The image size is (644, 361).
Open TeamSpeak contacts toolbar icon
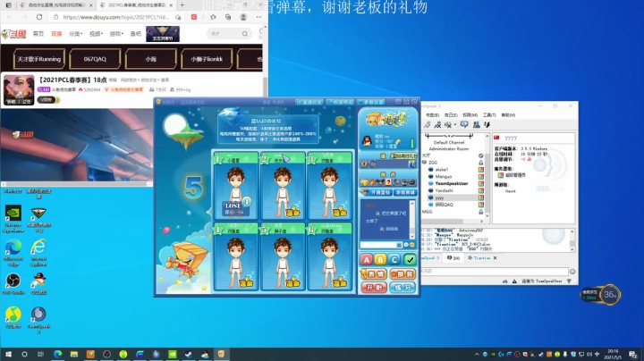tap(477, 124)
